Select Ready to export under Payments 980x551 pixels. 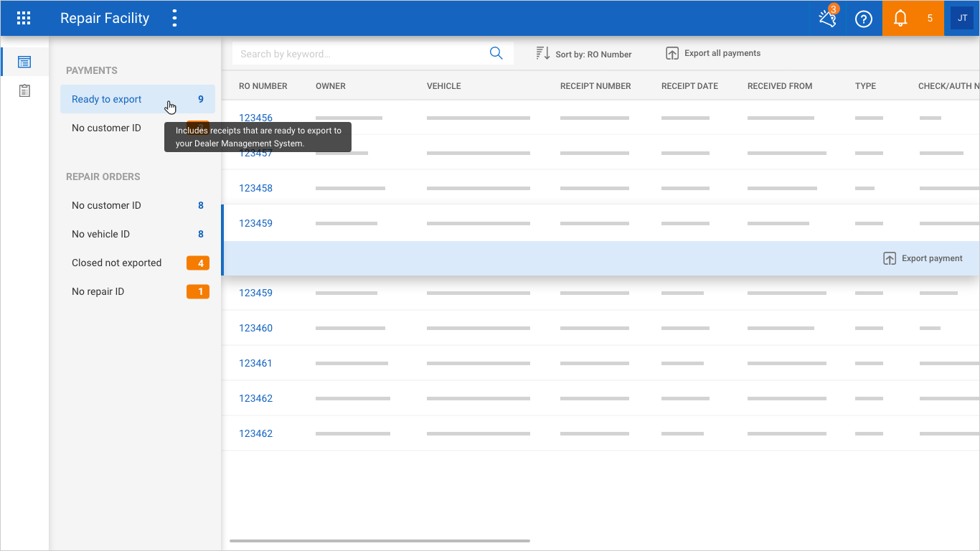[107, 99]
